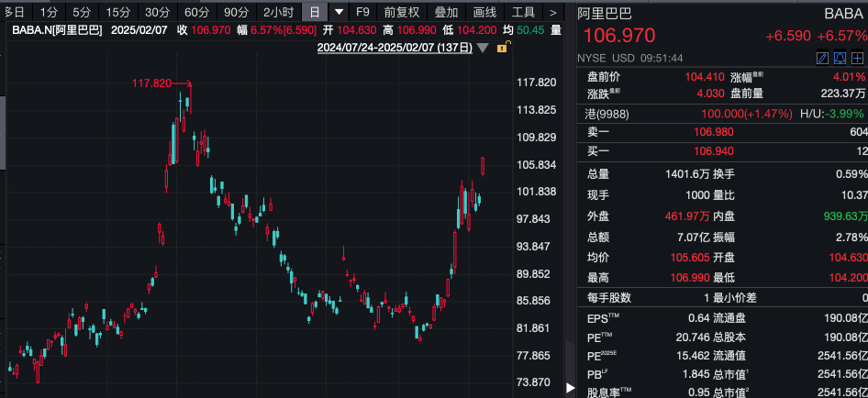Viewport: 868px width, 398px height.
Task: Open the F9 toolbar item
Action: point(362,12)
